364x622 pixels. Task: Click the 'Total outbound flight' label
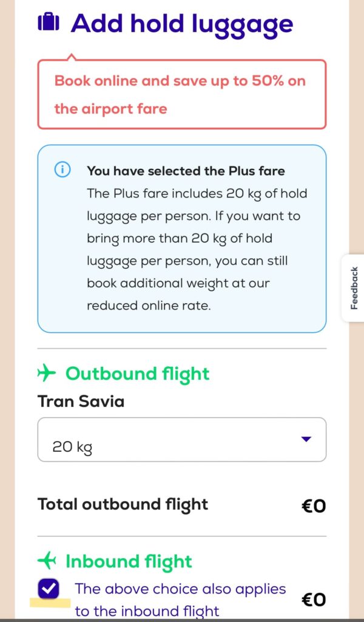coord(123,504)
